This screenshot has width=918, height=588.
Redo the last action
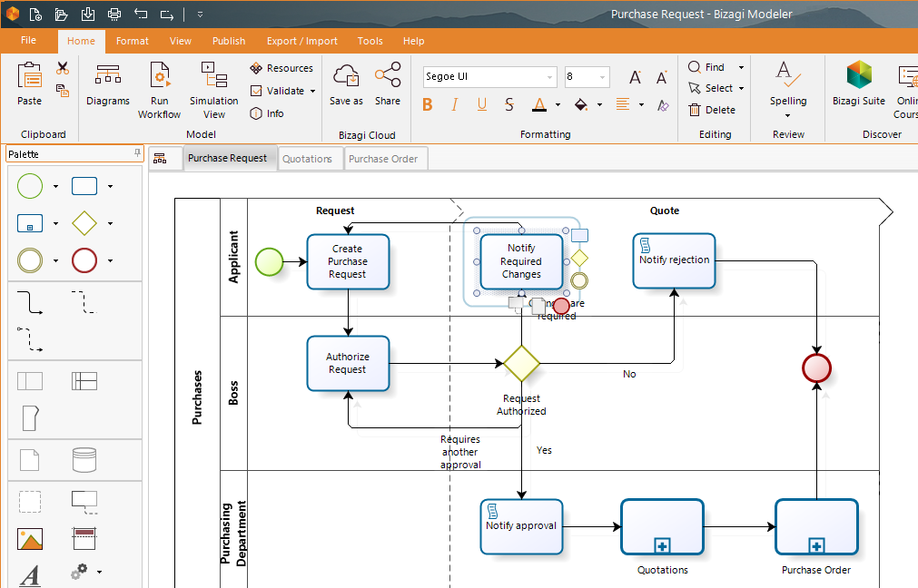point(167,14)
